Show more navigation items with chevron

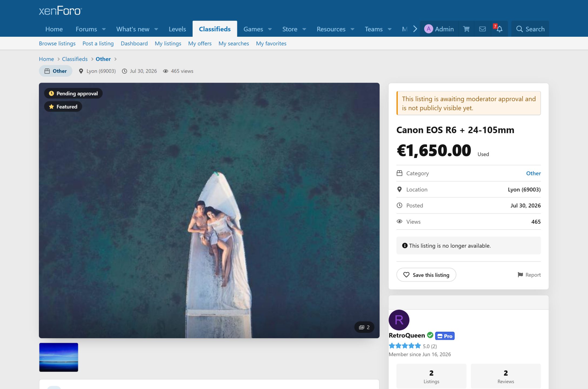415,29
